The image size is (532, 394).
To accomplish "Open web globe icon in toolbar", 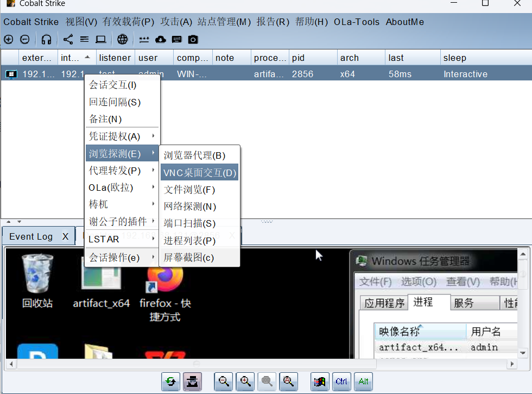I will pyautogui.click(x=123, y=40).
